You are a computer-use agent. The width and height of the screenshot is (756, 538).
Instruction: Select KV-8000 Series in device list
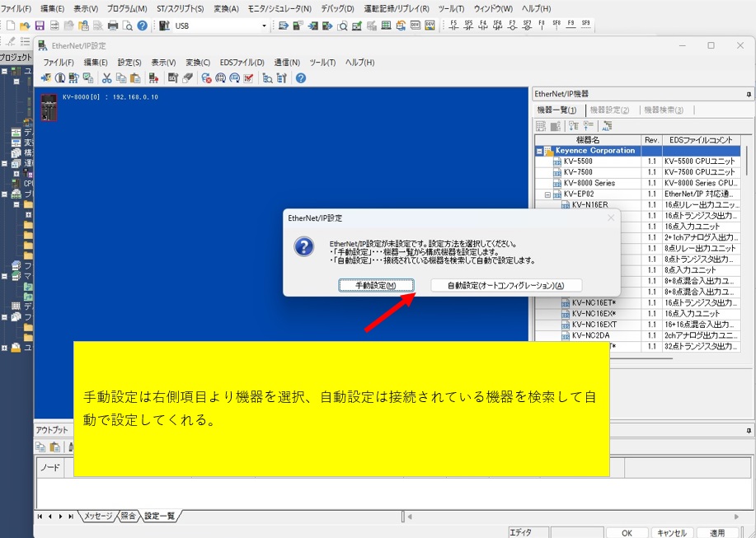click(x=589, y=183)
